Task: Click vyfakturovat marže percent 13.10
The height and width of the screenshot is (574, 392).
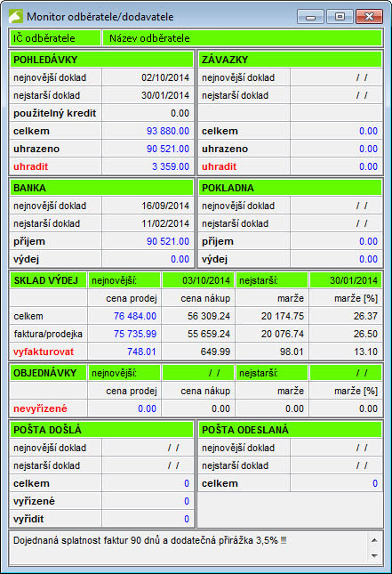Action: (365, 352)
